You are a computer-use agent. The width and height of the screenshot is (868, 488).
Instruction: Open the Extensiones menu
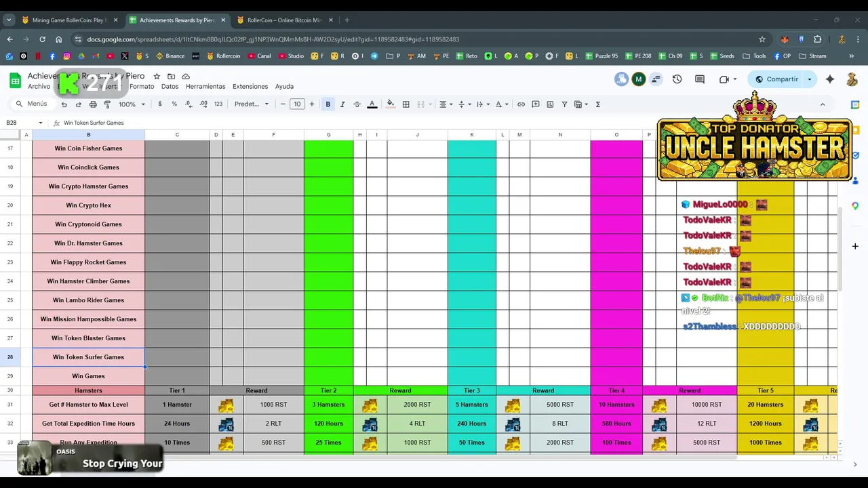250,87
